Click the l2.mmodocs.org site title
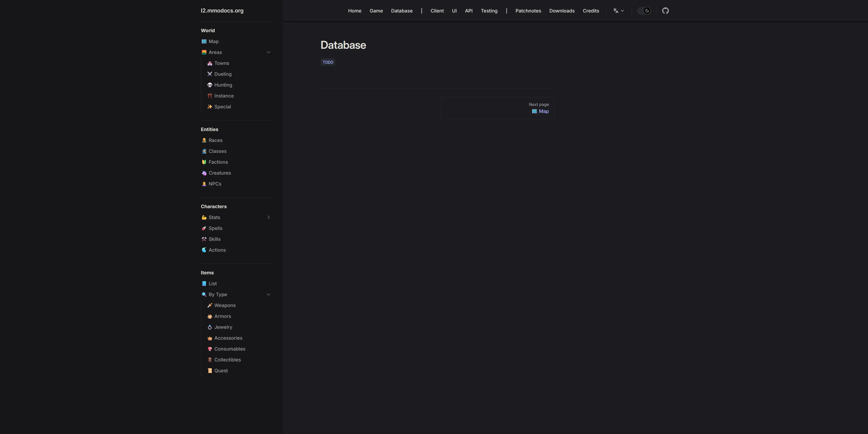 click(x=222, y=10)
